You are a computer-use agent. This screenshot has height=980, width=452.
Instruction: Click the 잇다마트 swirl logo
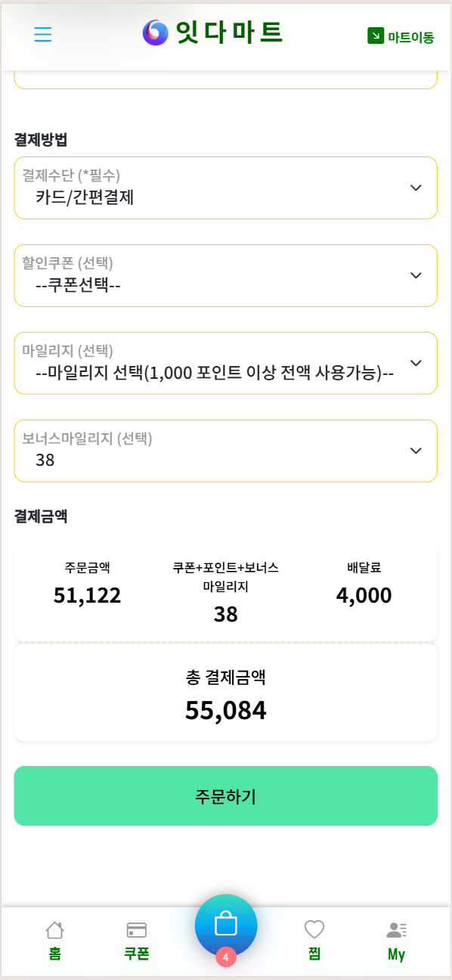tap(156, 33)
